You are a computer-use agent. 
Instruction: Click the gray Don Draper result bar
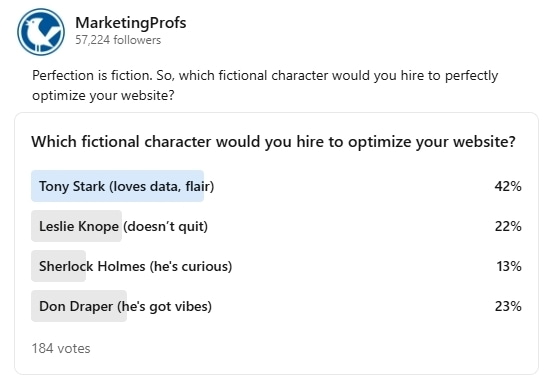[79, 306]
